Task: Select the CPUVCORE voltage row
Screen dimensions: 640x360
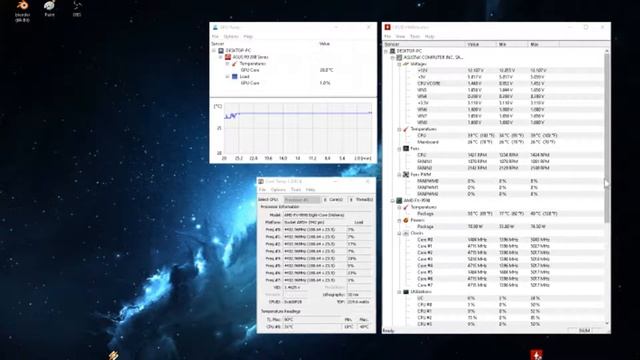Action: pyautogui.click(x=509, y=83)
